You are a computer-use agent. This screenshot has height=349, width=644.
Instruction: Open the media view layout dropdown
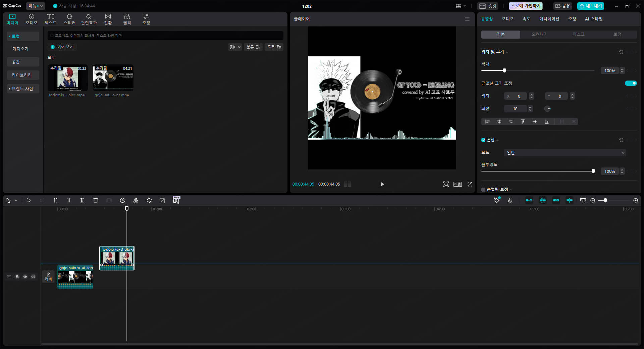235,47
